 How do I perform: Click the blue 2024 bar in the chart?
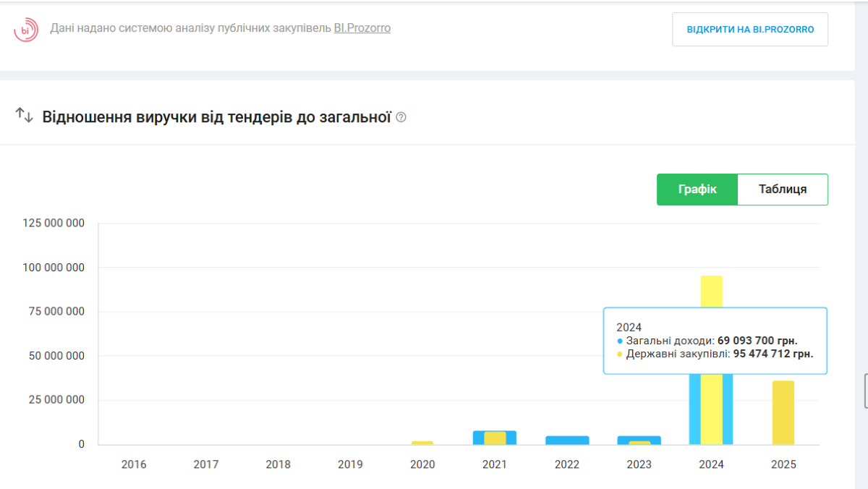pyautogui.click(x=694, y=412)
